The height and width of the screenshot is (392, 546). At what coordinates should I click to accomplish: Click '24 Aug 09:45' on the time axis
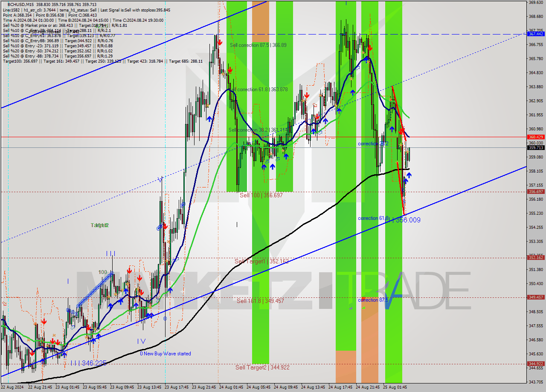tap(286, 388)
